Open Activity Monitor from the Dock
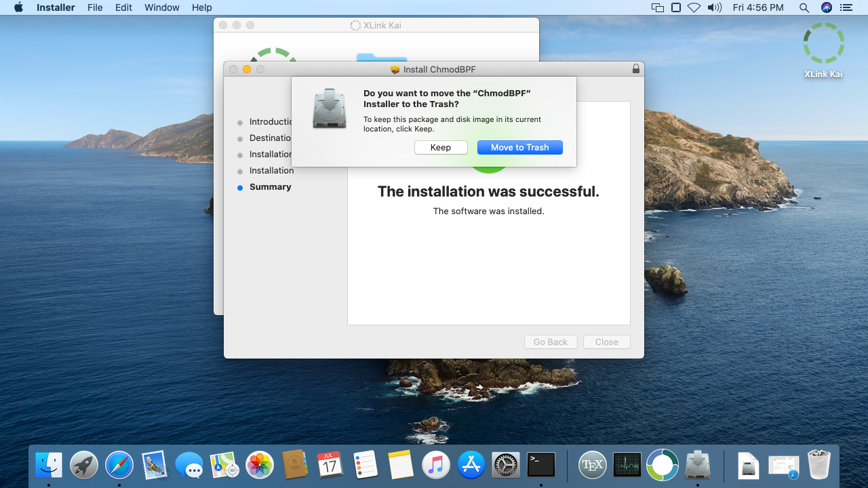This screenshot has height=488, width=868. pos(627,465)
